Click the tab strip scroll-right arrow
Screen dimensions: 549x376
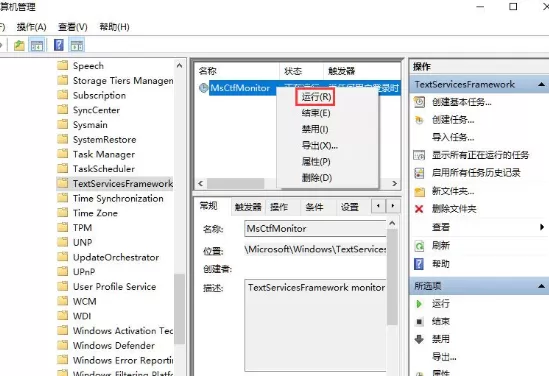coord(392,206)
